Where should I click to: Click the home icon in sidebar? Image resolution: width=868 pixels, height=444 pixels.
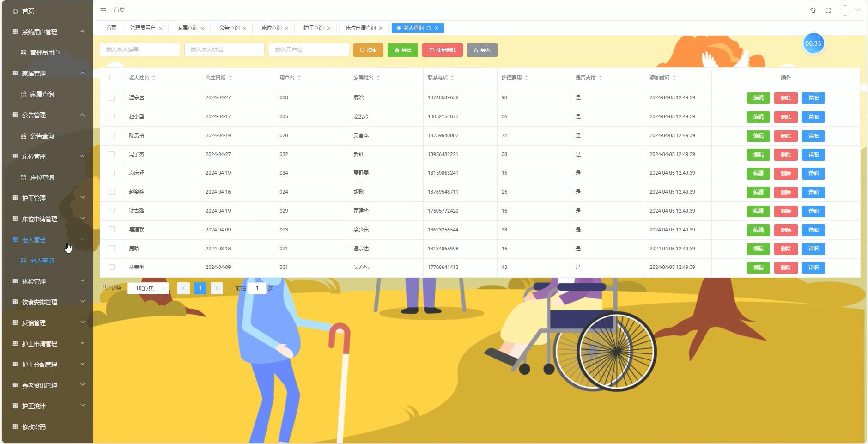pyautogui.click(x=15, y=11)
